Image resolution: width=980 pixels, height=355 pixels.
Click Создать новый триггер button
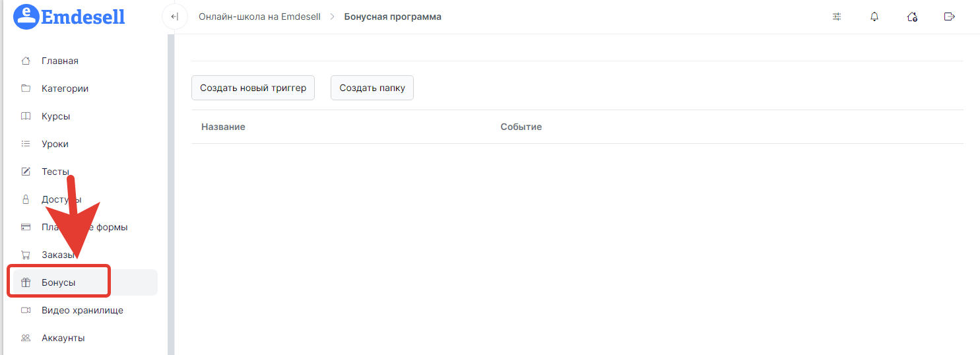253,88
